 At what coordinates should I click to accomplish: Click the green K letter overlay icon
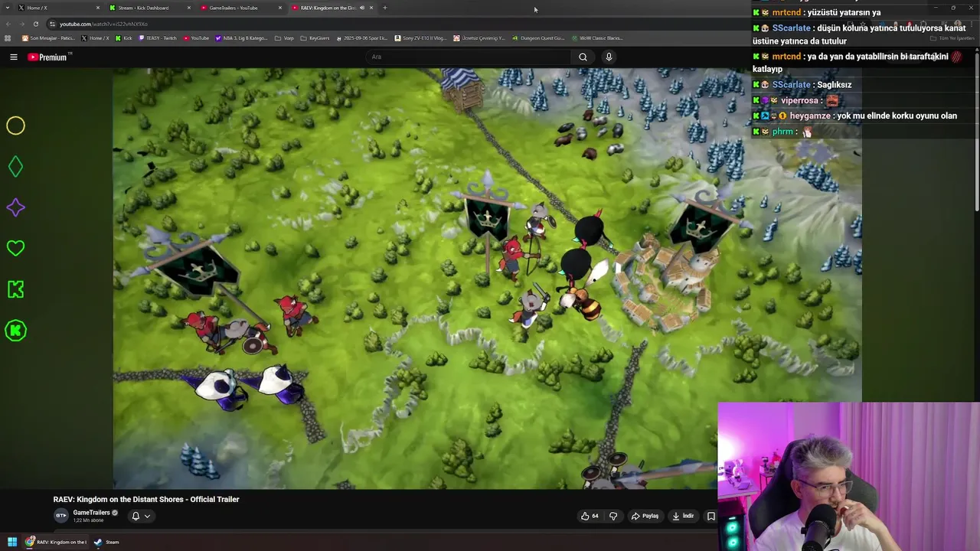15,289
